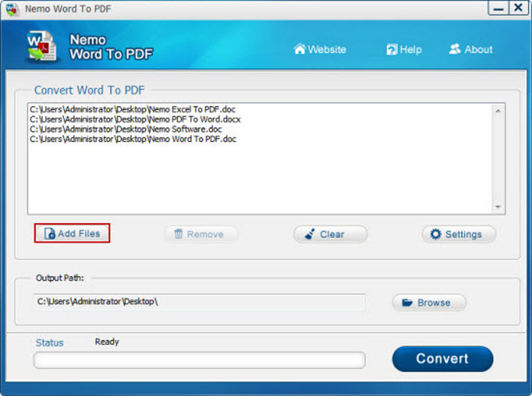Select file 'Nemo Word To PDF.doc'
532x396 pixels.
(133, 139)
